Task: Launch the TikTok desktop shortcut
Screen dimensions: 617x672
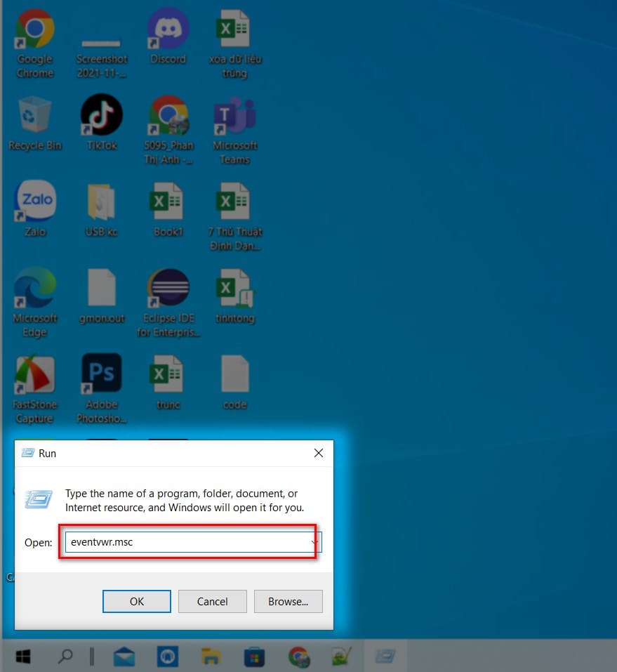Action: pos(102,123)
